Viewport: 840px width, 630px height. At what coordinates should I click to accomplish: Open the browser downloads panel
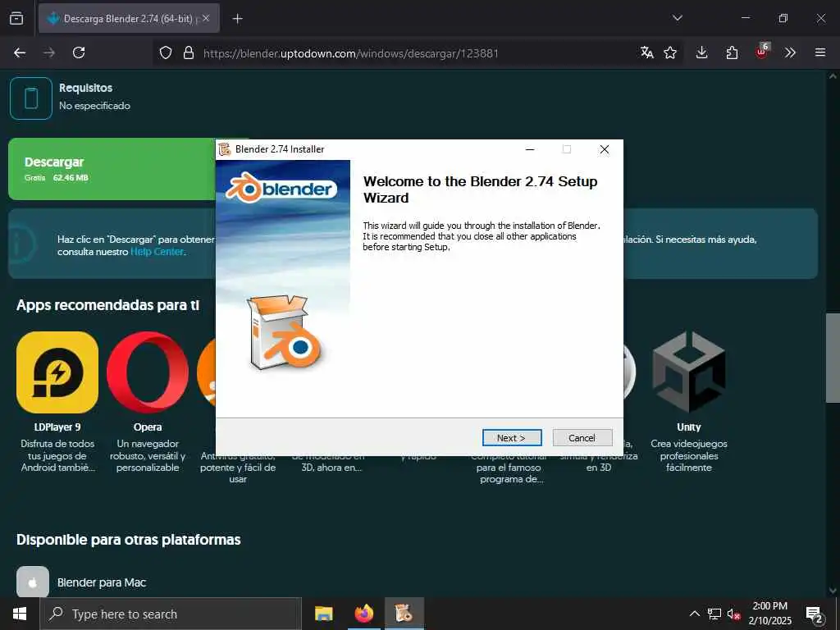pyautogui.click(x=702, y=52)
